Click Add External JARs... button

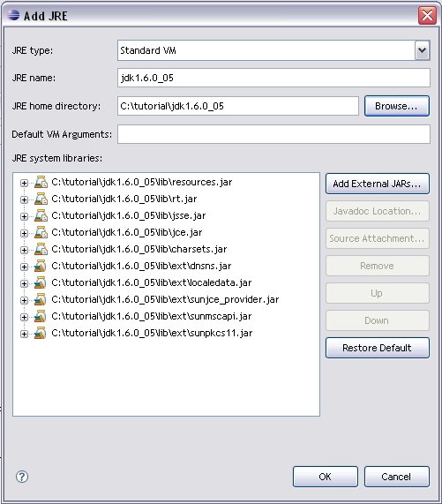click(x=377, y=184)
